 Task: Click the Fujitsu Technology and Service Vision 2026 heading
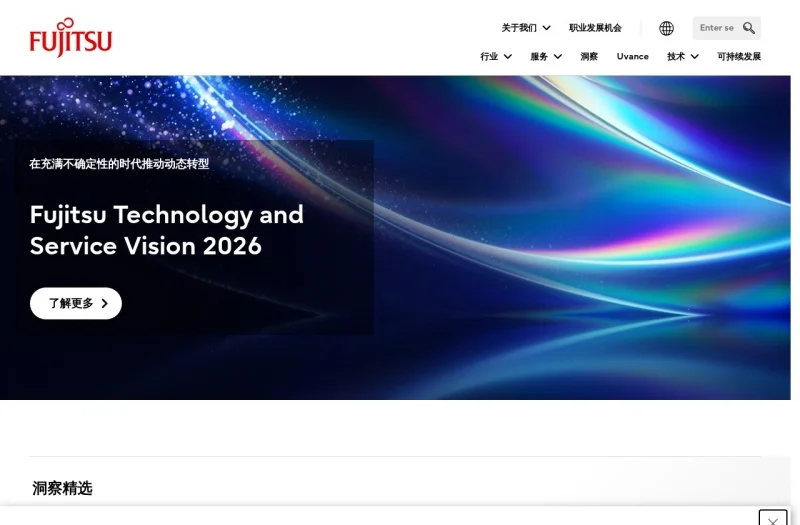166,230
